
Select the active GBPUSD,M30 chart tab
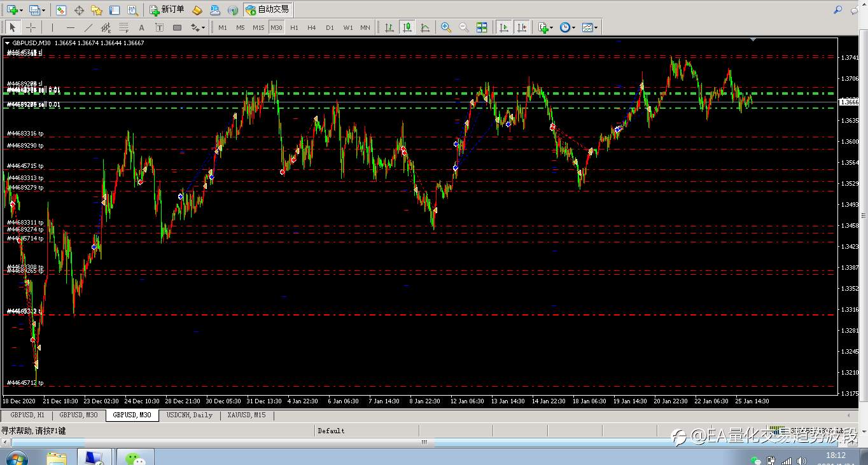tap(132, 415)
